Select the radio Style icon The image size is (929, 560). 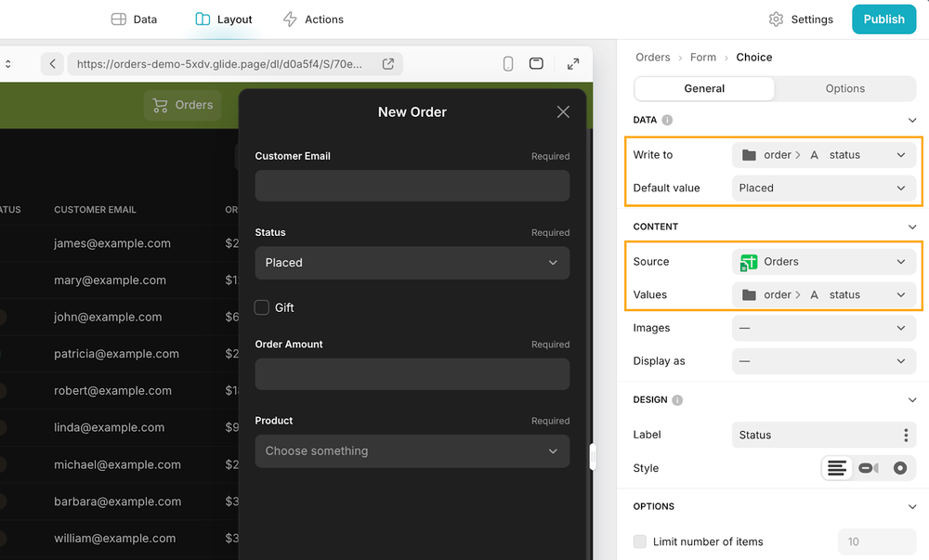click(x=898, y=468)
